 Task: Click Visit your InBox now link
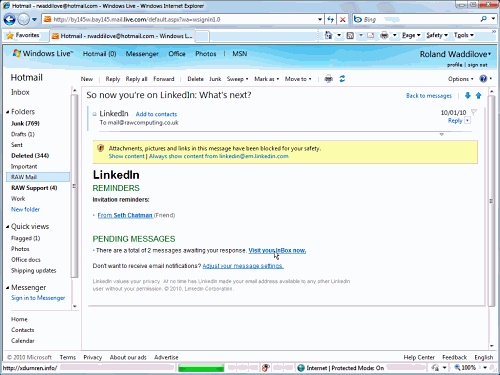click(277, 250)
